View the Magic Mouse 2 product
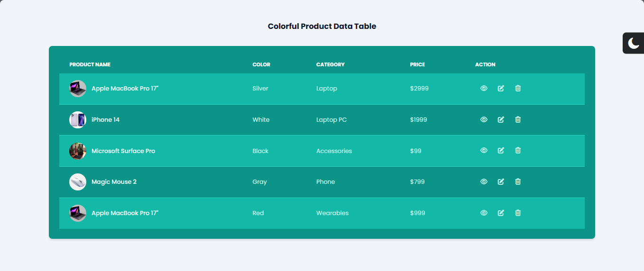The image size is (644, 271). click(x=484, y=182)
